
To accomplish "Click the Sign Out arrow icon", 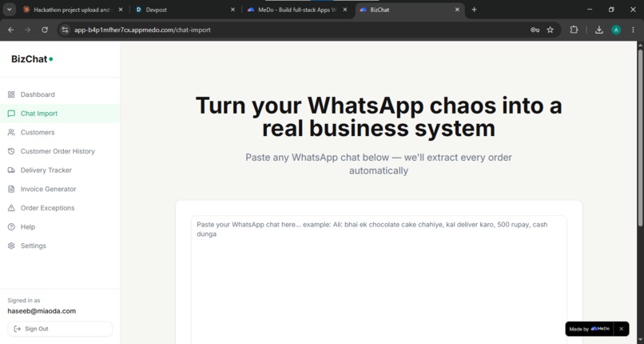I will point(18,329).
